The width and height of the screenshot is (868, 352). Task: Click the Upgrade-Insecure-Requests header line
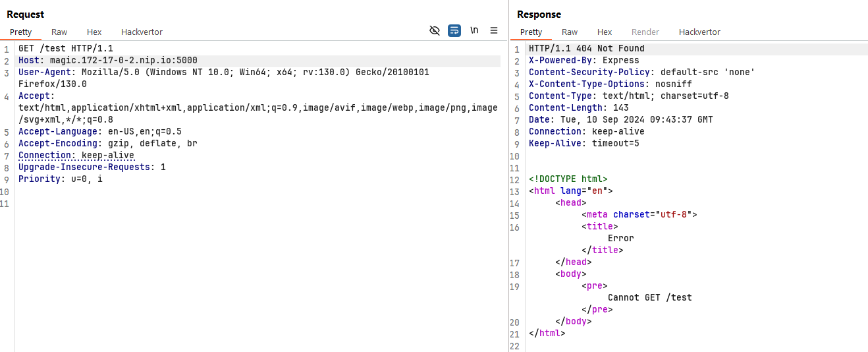[92, 167]
